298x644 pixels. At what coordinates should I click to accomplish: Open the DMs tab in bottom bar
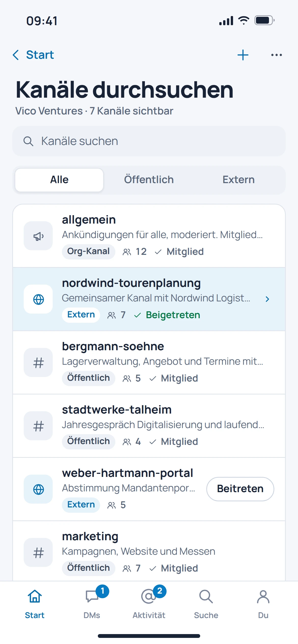(x=92, y=604)
